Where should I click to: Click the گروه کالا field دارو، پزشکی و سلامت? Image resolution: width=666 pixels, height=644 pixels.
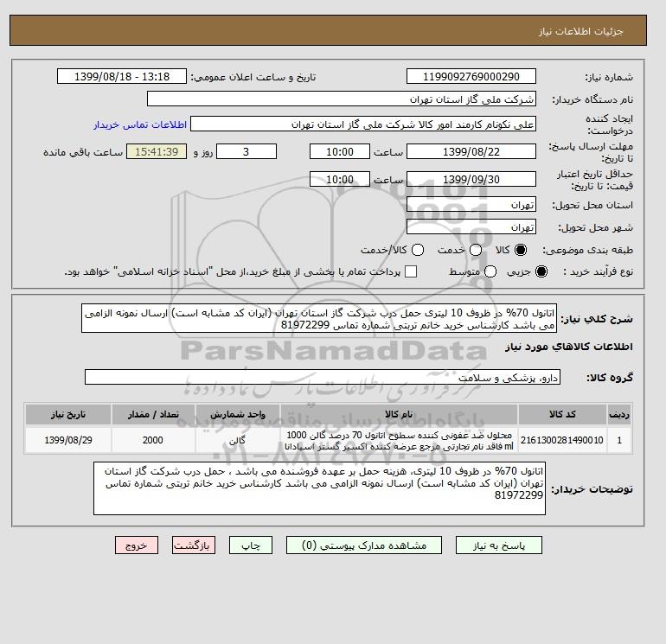[323, 377]
